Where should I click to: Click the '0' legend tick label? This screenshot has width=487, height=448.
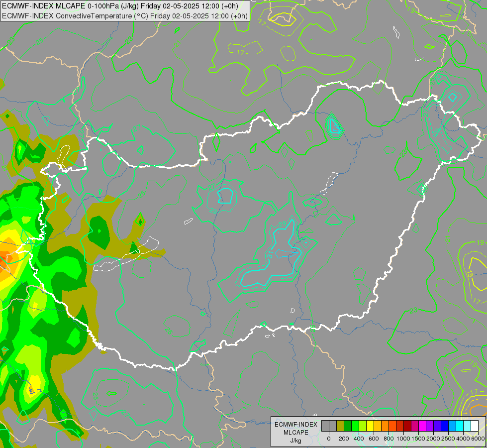(329, 439)
